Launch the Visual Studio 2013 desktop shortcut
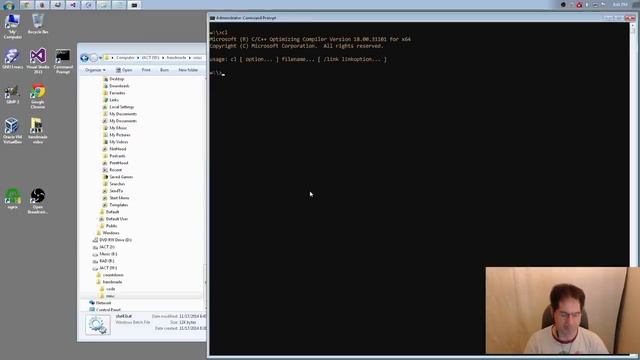This screenshot has width=640, height=360. (x=38, y=61)
